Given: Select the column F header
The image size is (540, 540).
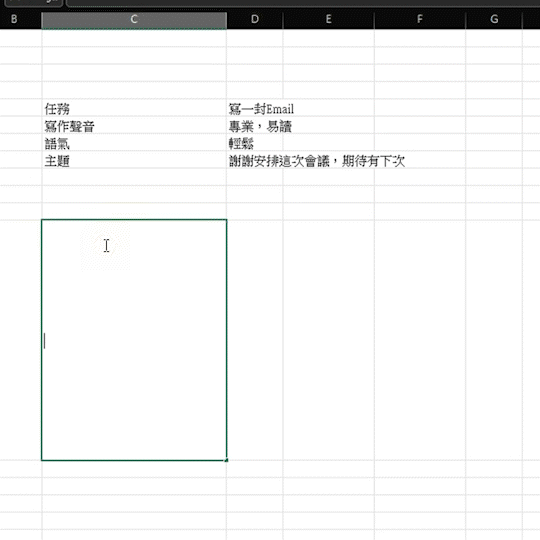Looking at the screenshot, I should pyautogui.click(x=420, y=20).
